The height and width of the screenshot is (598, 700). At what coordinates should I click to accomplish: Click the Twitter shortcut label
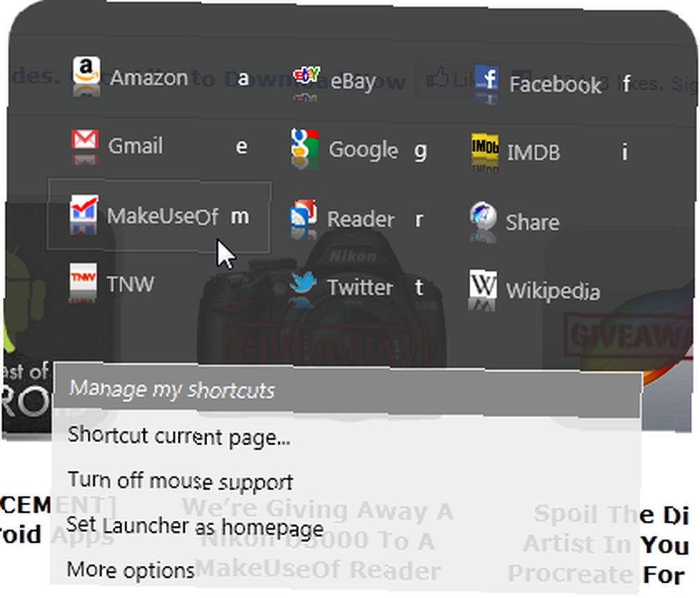coord(360,287)
